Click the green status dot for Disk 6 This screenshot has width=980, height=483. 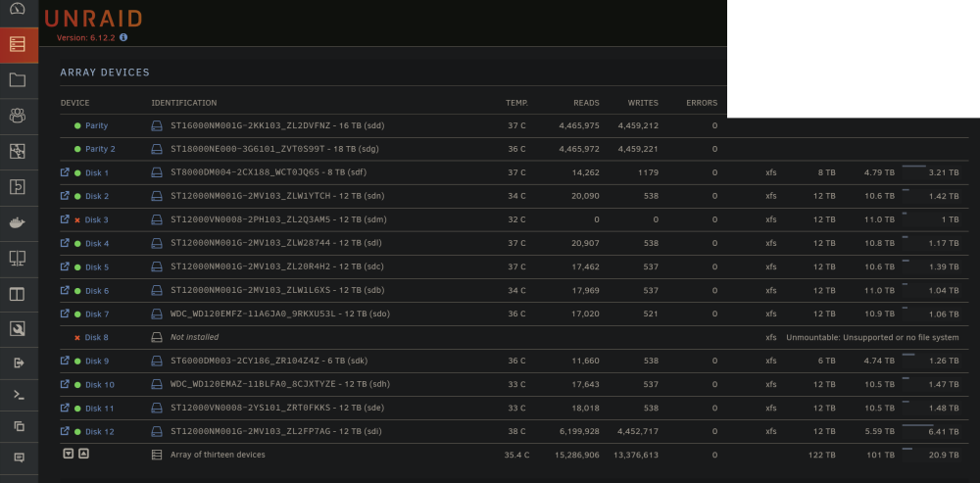coord(77,291)
